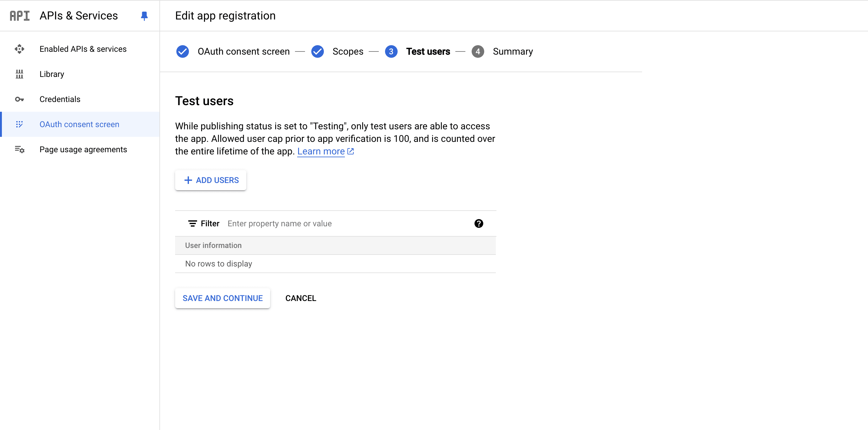
Task: Select OAuth consent screen in sidebar
Action: (79, 124)
